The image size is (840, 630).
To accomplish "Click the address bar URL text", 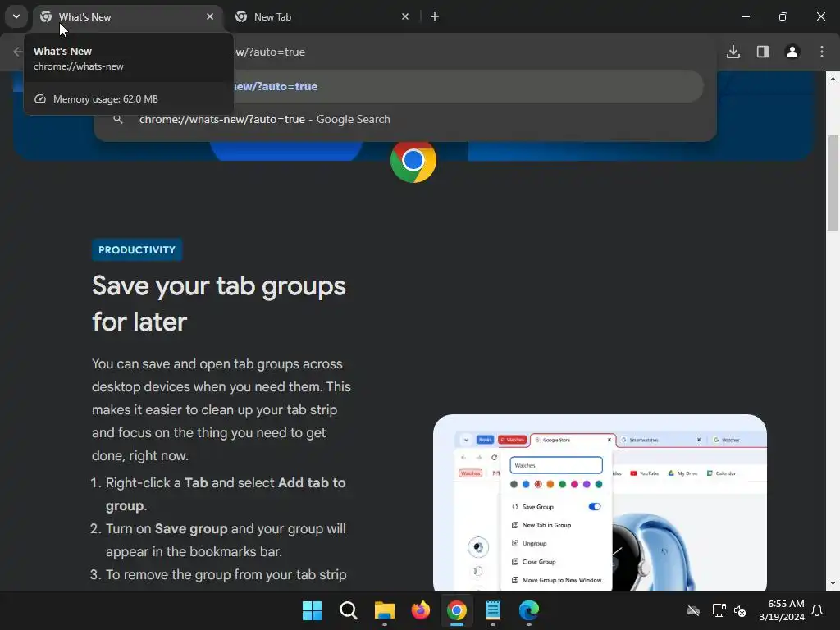I will pos(269,52).
